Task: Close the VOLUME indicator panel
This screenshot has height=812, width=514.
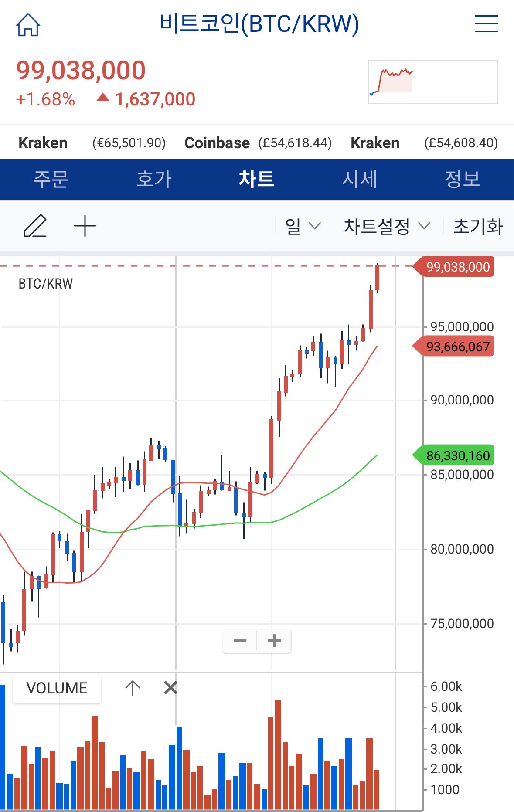Action: coord(170,688)
